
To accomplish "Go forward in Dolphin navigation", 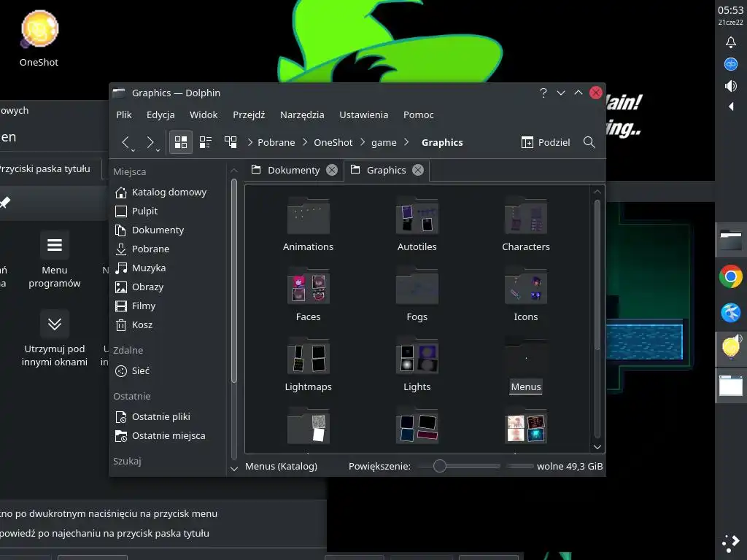I will (x=150, y=142).
